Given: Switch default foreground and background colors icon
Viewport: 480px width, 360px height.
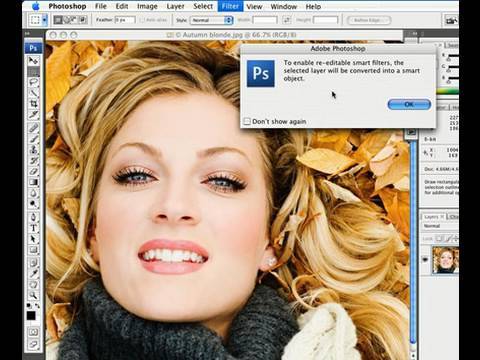Looking at the screenshot, I should tap(29, 306).
